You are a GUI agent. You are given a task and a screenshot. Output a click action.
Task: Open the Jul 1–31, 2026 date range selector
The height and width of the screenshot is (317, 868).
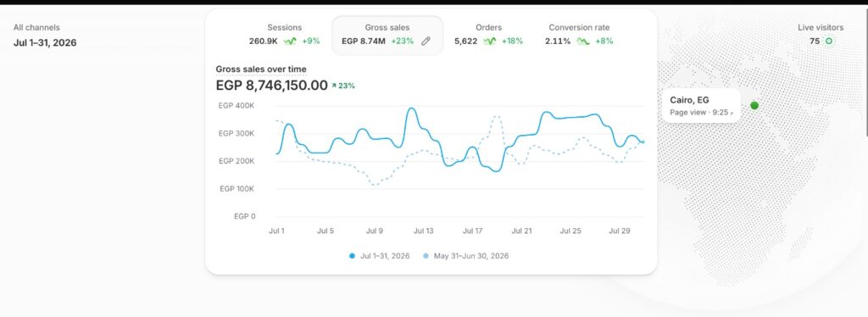coord(45,42)
